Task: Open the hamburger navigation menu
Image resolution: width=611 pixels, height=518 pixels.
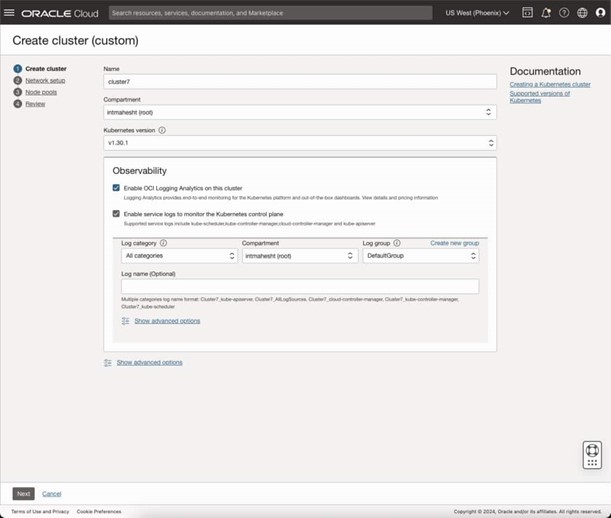Action: (x=10, y=13)
